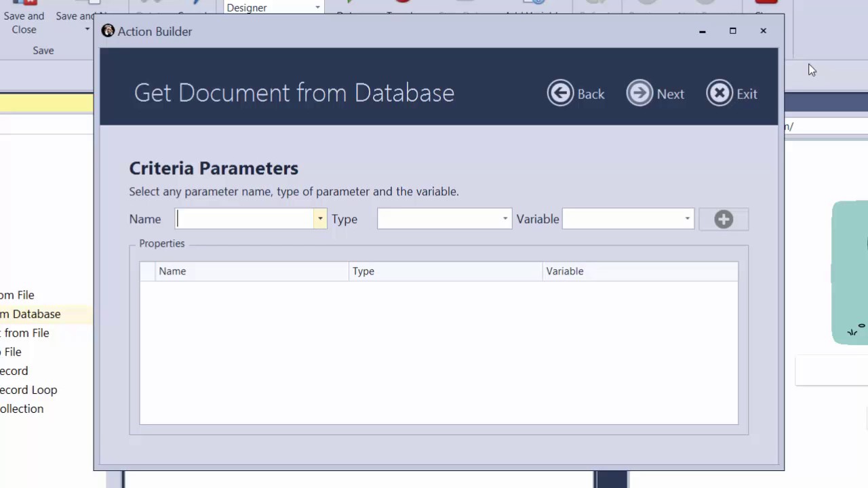Select 'ecord' item in background list

click(14, 371)
